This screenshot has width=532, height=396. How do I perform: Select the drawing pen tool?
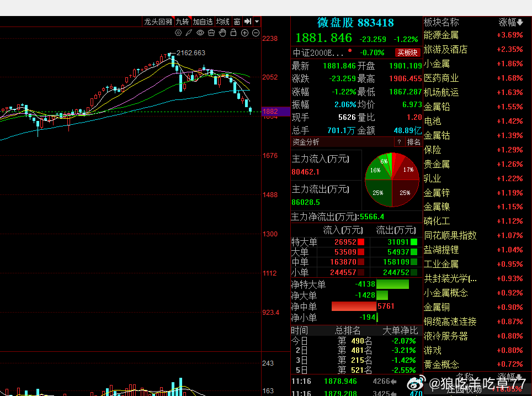click(x=189, y=33)
